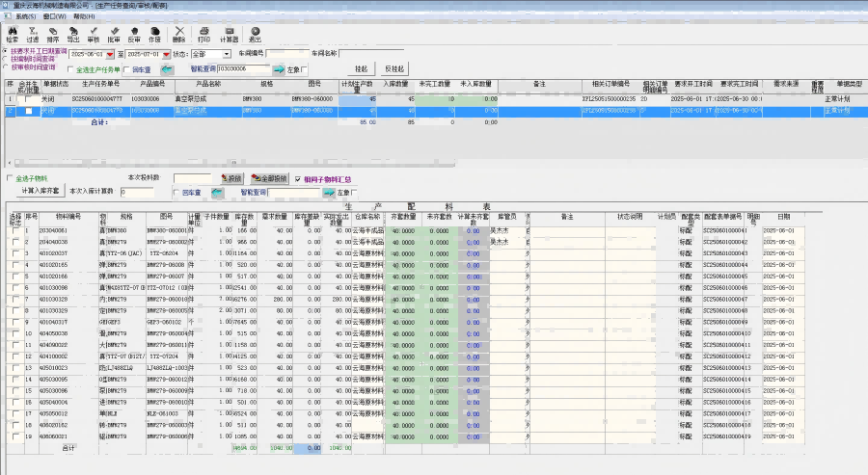Open the end date 2025-07-01 dropdown
This screenshot has height=475, width=868.
pyautogui.click(x=165, y=54)
